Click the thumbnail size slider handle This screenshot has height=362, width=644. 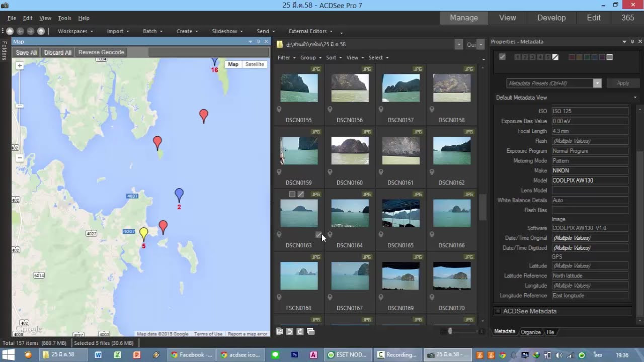pyautogui.click(x=450, y=331)
